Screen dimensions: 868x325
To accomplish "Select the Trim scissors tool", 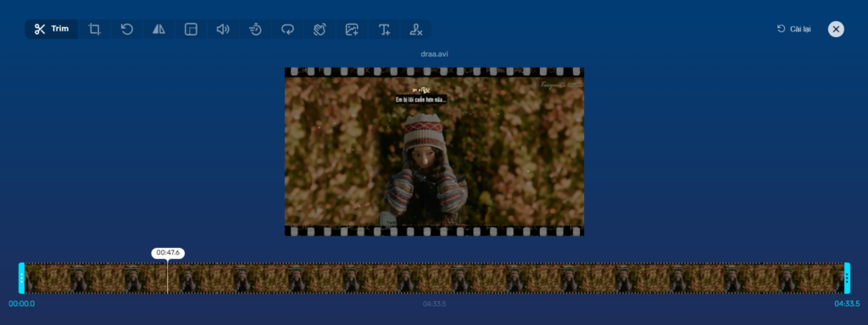I will pyautogui.click(x=52, y=30).
